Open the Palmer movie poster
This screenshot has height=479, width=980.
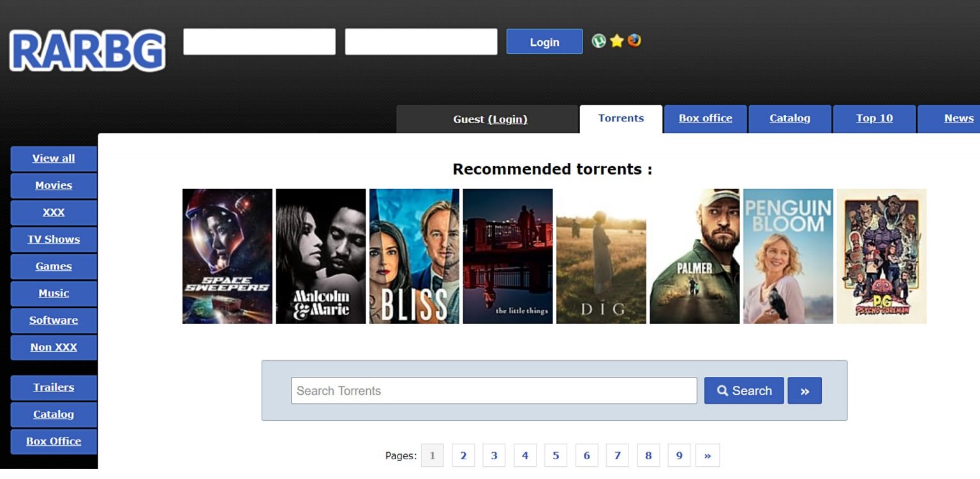(694, 256)
